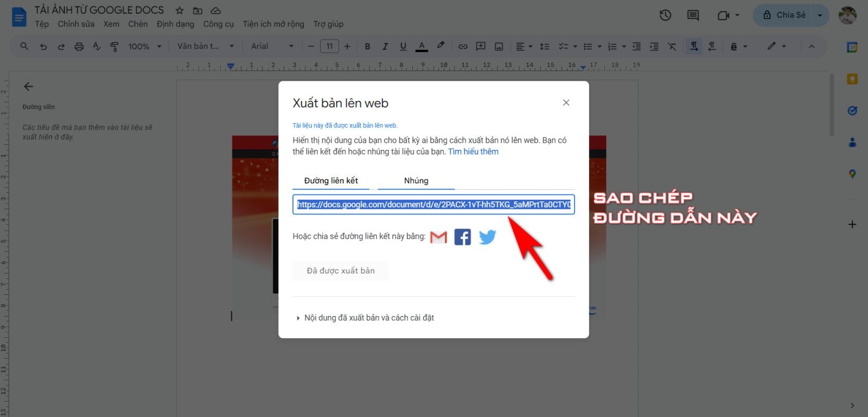The height and width of the screenshot is (417, 868).
Task: Check the cloud save status icon
Action: (215, 10)
